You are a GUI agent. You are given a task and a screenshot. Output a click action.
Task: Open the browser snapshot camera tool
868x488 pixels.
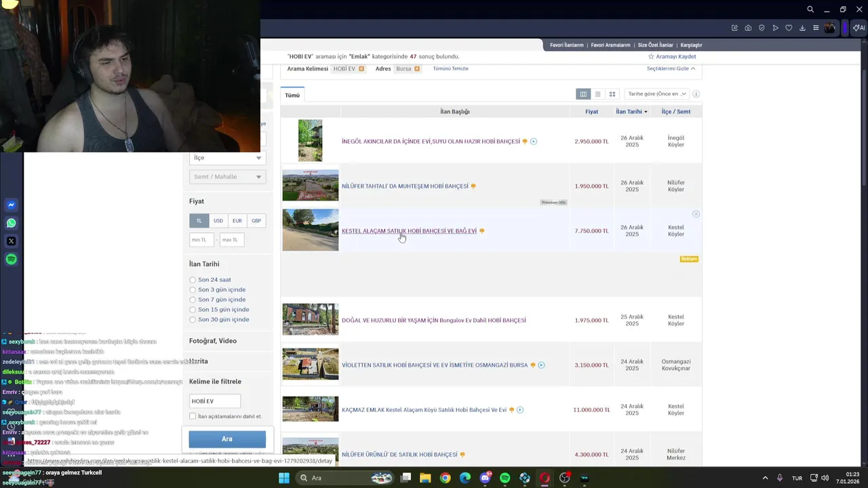pyautogui.click(x=748, y=28)
